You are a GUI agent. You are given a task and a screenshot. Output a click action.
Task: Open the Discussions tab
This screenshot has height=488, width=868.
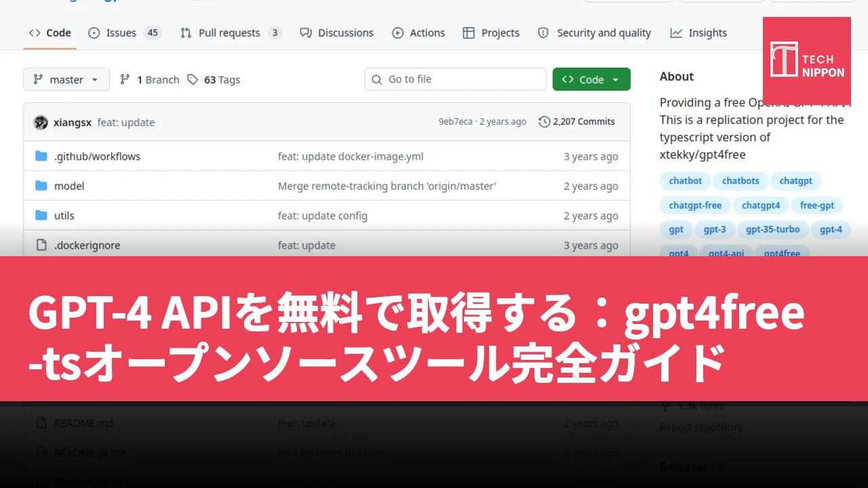tap(337, 33)
